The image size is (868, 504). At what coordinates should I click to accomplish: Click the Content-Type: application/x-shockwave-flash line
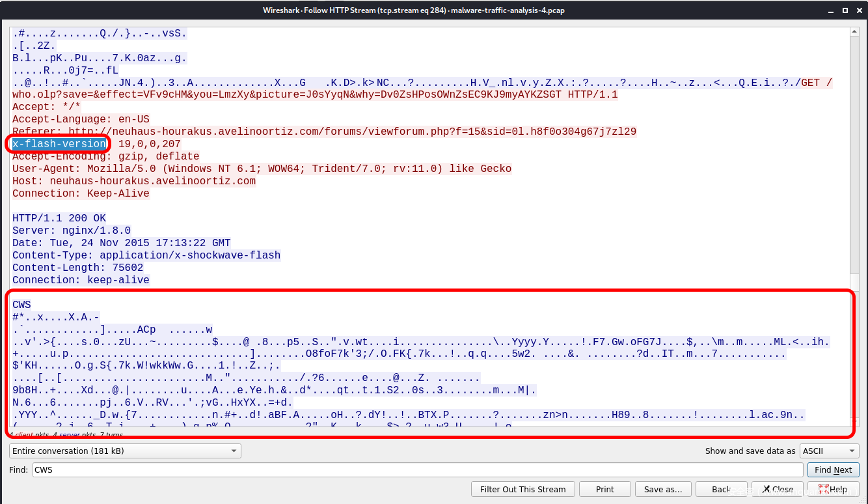pyautogui.click(x=146, y=255)
